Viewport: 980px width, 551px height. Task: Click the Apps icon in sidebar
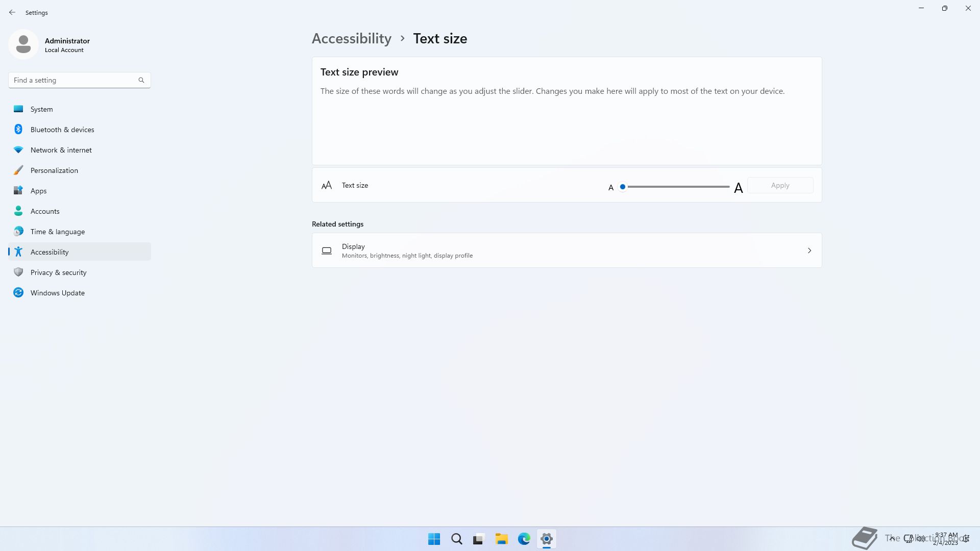18,191
